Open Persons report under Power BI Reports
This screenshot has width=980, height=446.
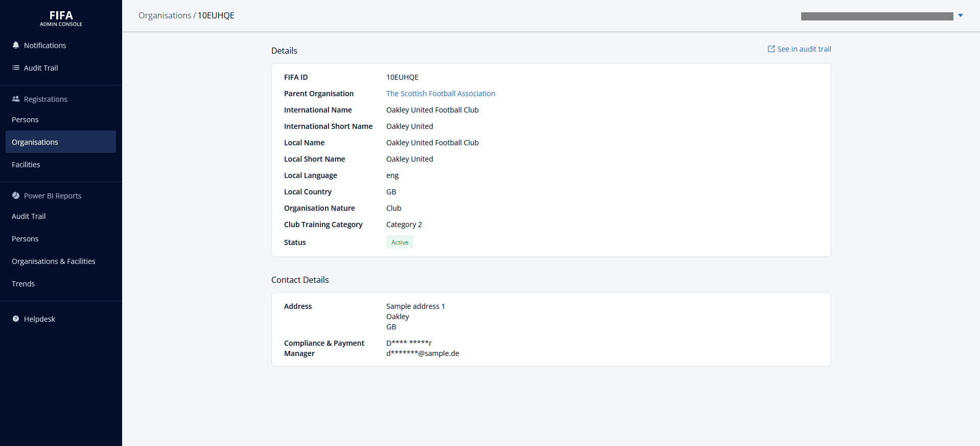tap(25, 239)
